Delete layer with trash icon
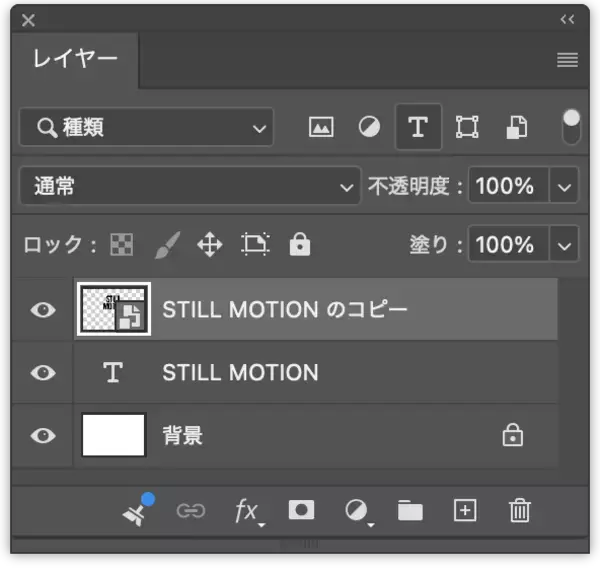This screenshot has width=600, height=568. click(x=520, y=510)
